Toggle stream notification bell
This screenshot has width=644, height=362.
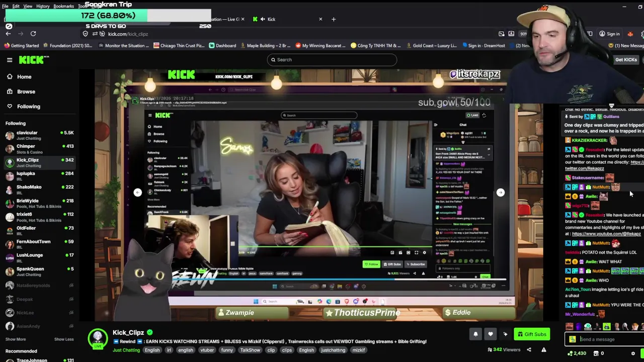click(475, 334)
